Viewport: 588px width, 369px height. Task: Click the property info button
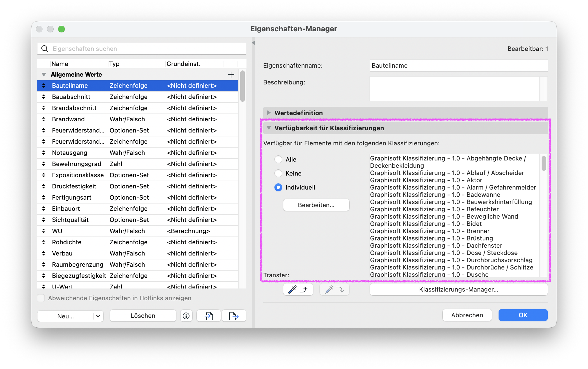point(186,316)
